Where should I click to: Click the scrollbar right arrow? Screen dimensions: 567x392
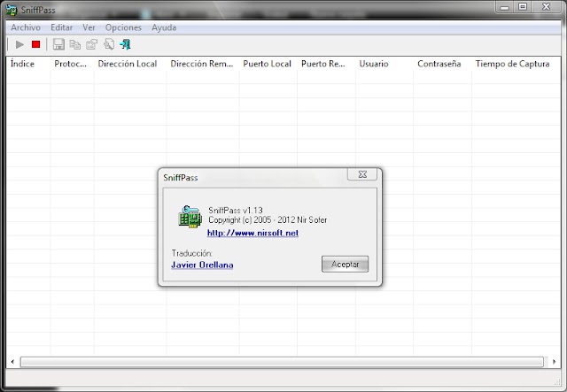[554, 362]
